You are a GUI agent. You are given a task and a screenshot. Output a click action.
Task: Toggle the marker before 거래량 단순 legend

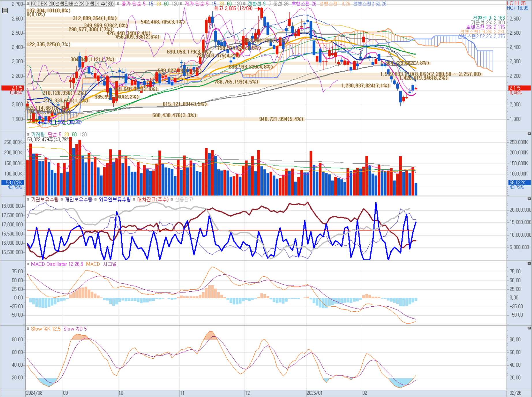pyautogui.click(x=28, y=134)
